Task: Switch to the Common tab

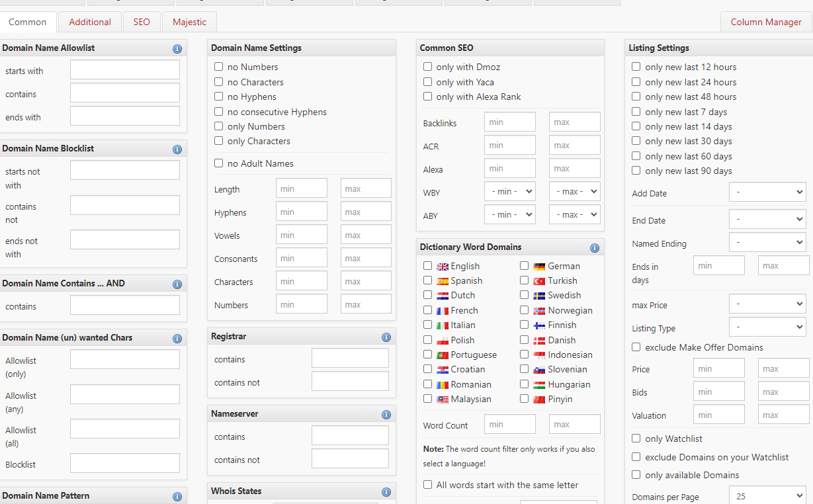Action: point(28,22)
